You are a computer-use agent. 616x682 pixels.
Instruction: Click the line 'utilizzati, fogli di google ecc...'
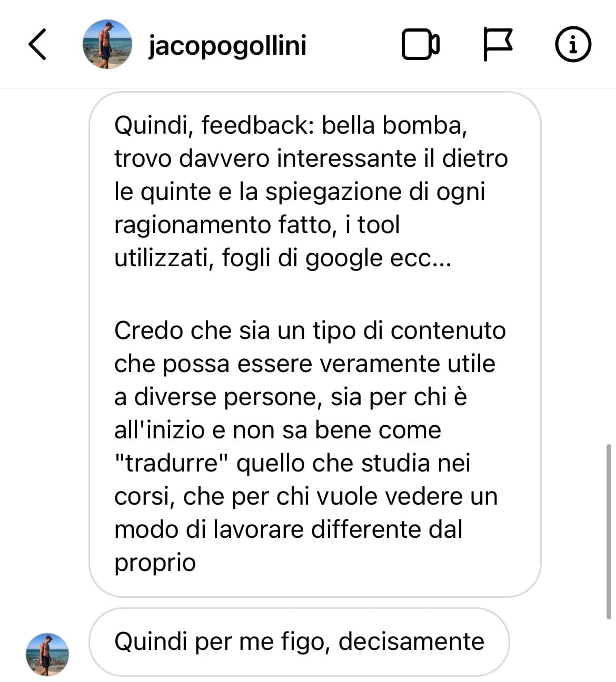[283, 258]
